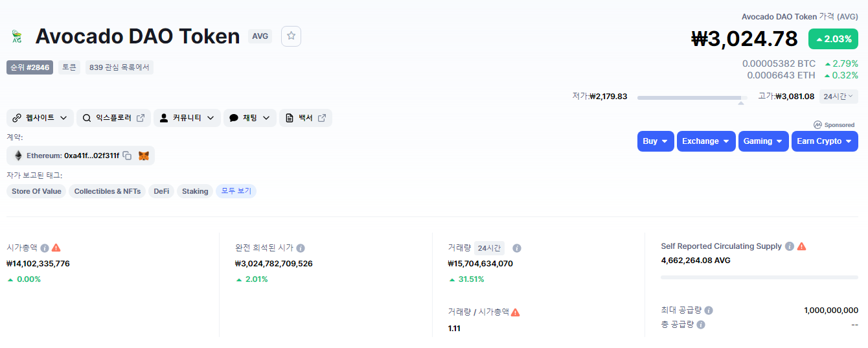Click info icon next to 최대 공급량
Image resolution: width=868 pixels, height=348 pixels.
pos(709,310)
